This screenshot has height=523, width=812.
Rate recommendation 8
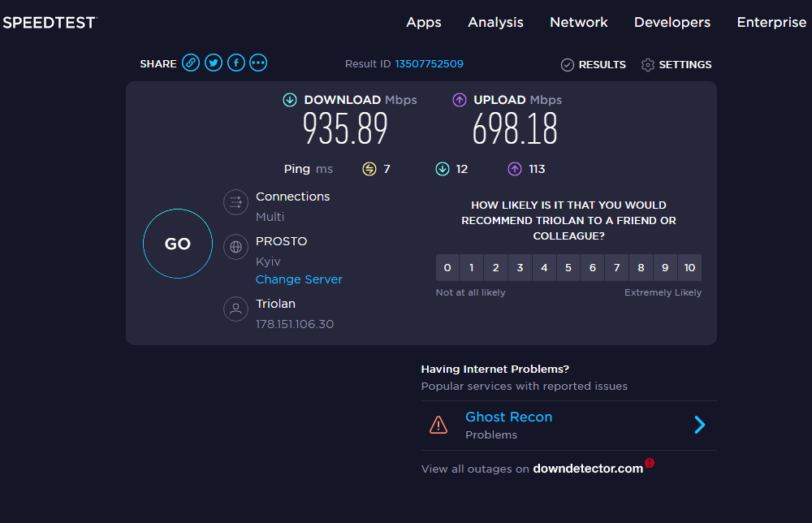tap(641, 268)
